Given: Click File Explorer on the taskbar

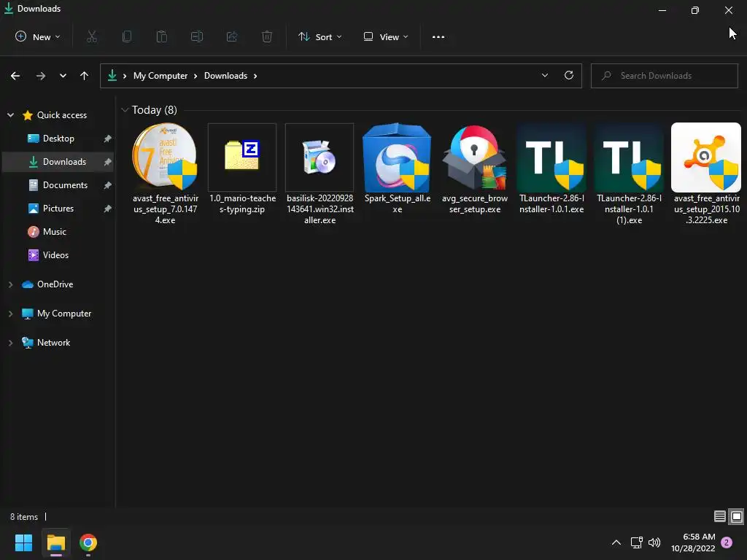Looking at the screenshot, I should (55, 542).
